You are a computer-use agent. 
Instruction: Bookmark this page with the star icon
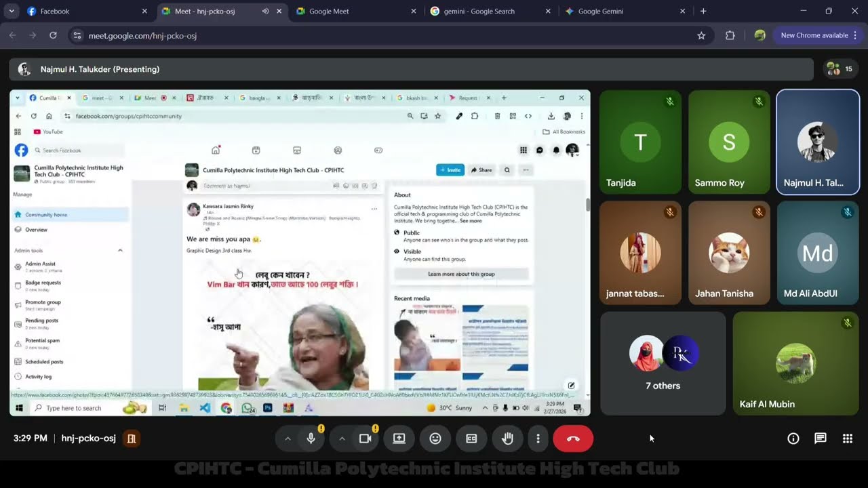(701, 35)
